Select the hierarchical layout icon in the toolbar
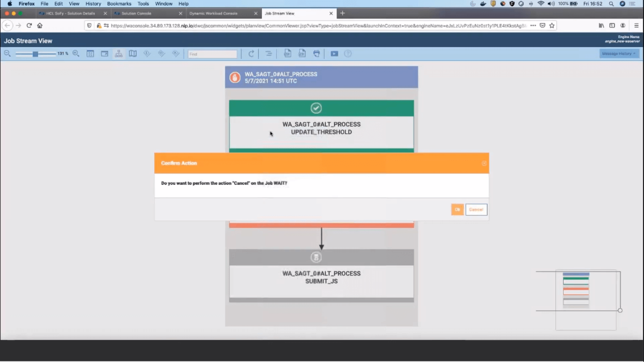 (119, 53)
